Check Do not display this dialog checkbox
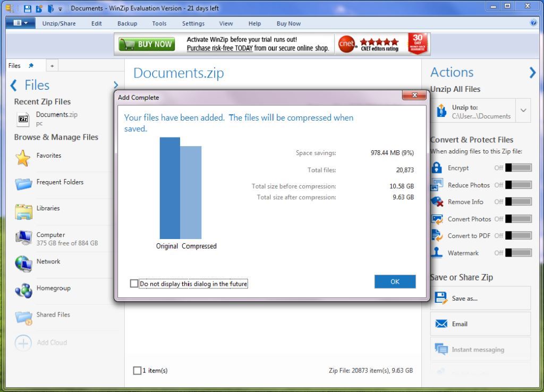The image size is (544, 392). coord(134,284)
